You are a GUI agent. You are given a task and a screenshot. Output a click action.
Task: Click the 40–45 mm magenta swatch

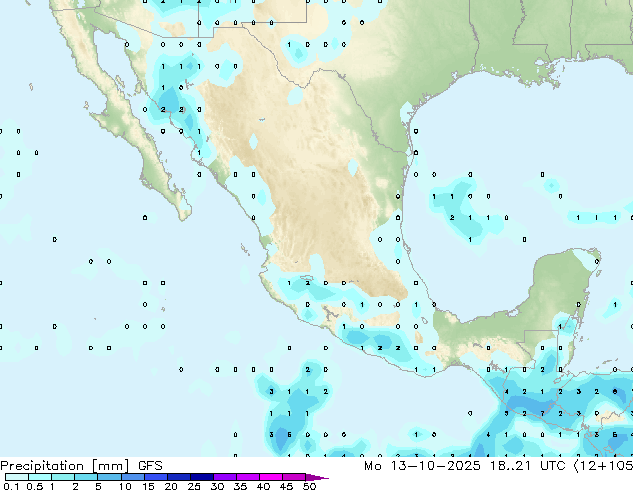coord(271,477)
